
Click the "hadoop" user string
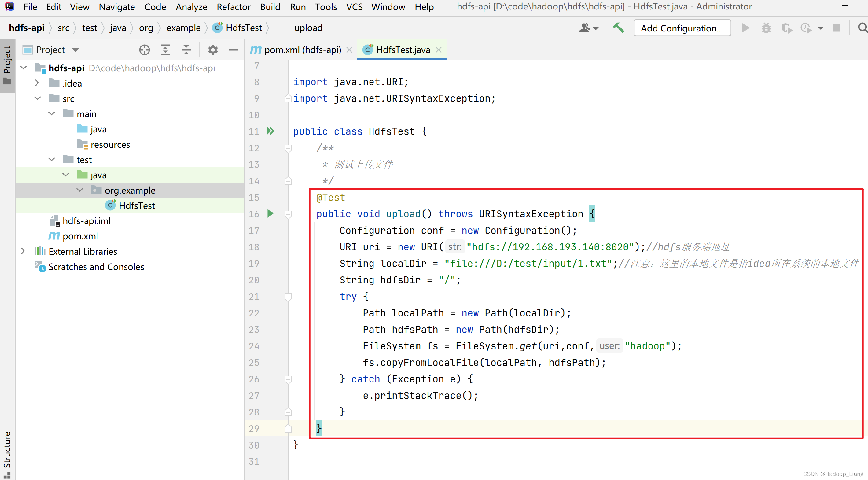[648, 346]
